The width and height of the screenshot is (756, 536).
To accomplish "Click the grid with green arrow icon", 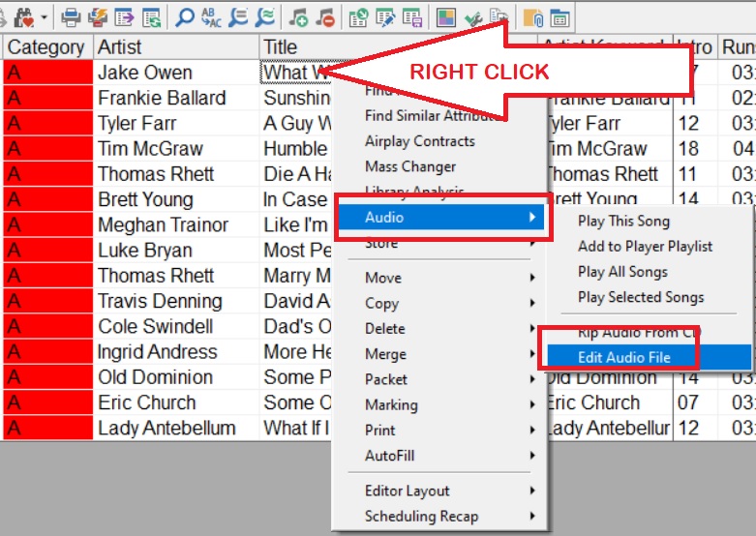I will pyautogui.click(x=358, y=17).
